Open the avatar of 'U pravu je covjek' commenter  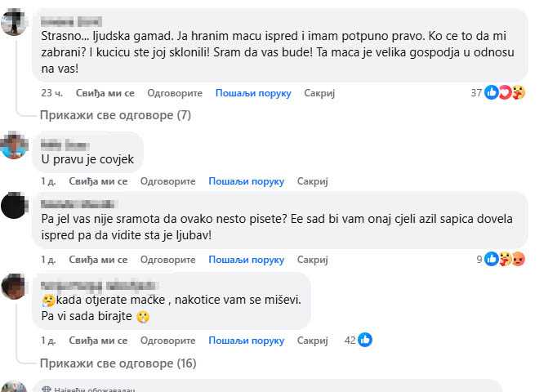[14, 145]
